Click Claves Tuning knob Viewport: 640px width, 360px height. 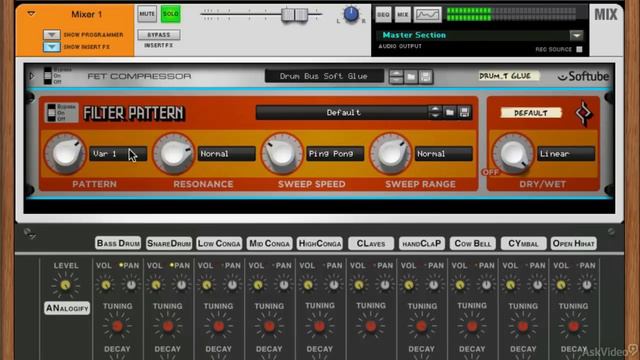[x=371, y=326]
